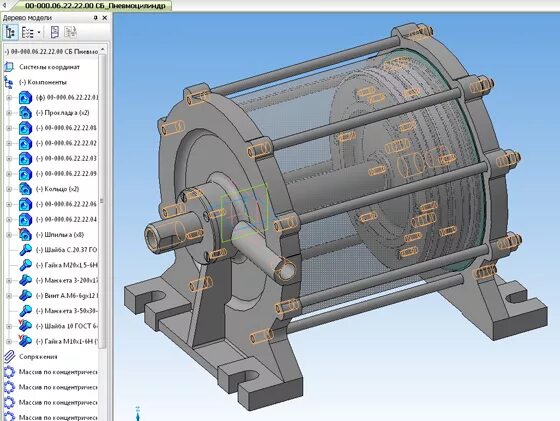Click the additional tree window icon
Image resolution: width=560 pixels, height=421 pixels.
[55, 32]
